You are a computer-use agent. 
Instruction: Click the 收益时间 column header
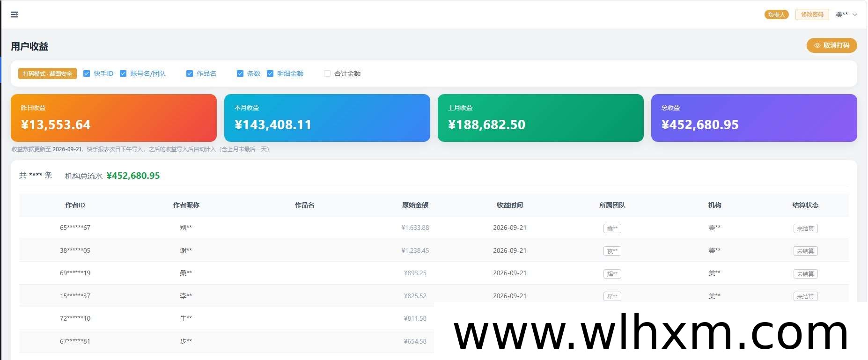click(510, 205)
